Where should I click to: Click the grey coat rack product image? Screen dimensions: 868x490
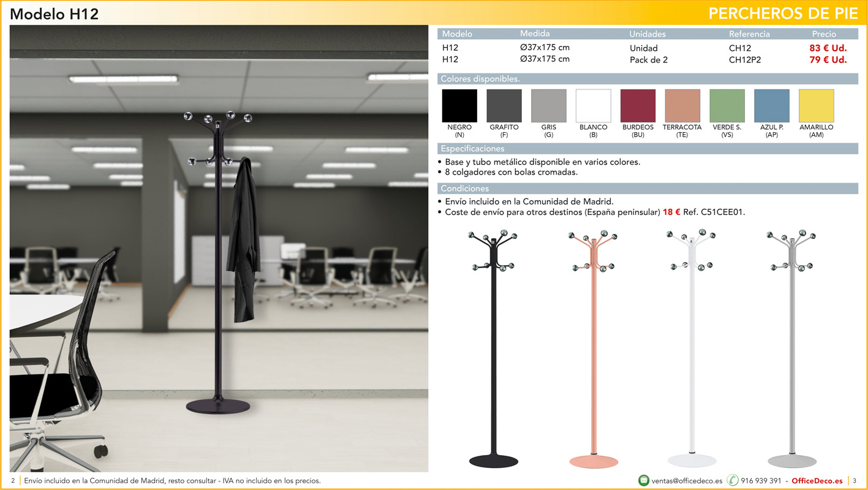pyautogui.click(x=792, y=349)
